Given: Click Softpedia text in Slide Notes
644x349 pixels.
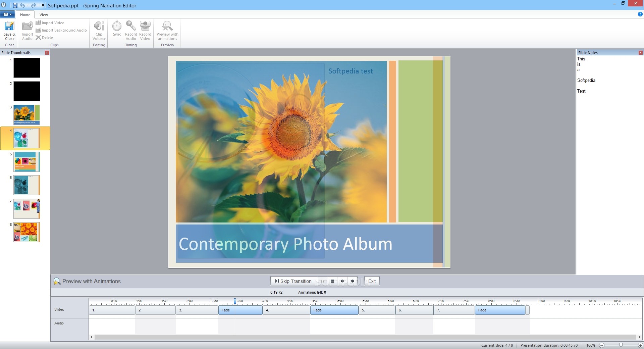Looking at the screenshot, I should pos(586,81).
